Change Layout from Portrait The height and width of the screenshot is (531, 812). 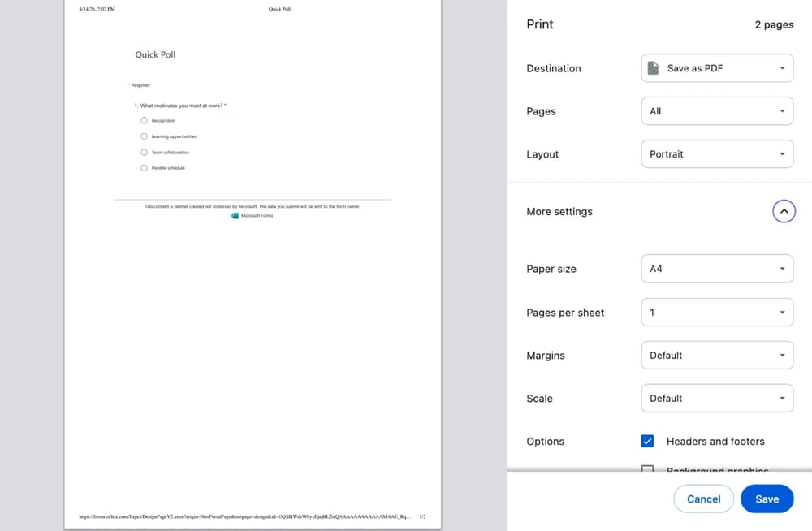click(x=717, y=154)
